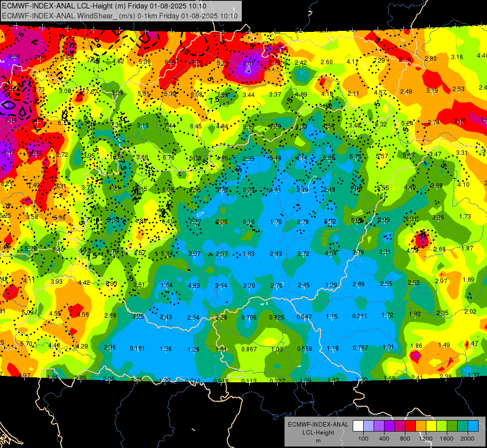The image size is (487, 448).
Task: Click the LCL-Height label in the legend
Action: (x=318, y=433)
